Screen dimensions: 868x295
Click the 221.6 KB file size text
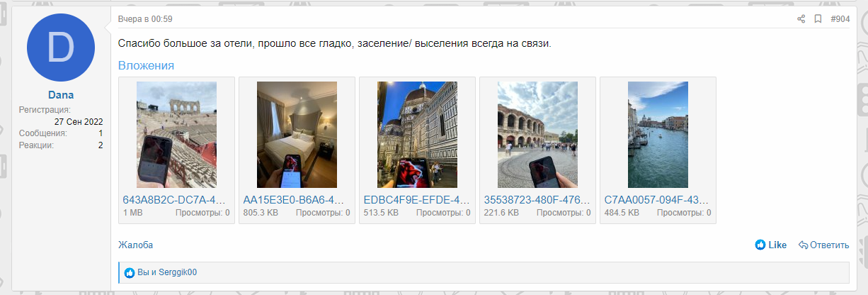coord(501,213)
